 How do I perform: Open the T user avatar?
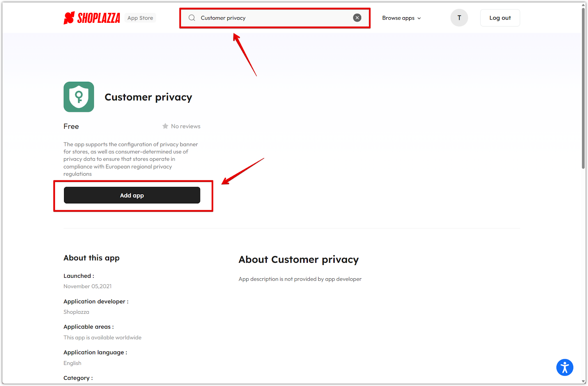(x=459, y=18)
